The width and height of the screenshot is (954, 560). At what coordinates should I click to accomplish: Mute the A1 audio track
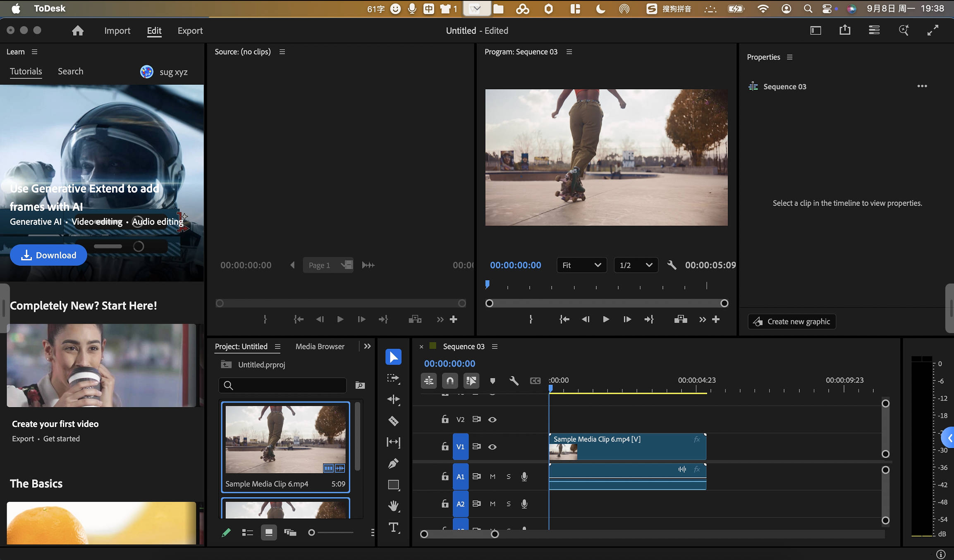pos(493,477)
